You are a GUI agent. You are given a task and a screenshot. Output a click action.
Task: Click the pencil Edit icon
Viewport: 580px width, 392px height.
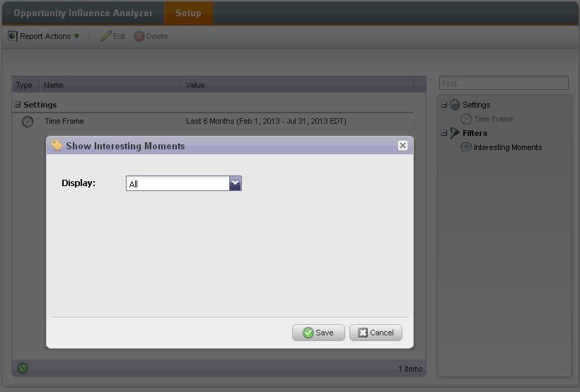(x=105, y=36)
